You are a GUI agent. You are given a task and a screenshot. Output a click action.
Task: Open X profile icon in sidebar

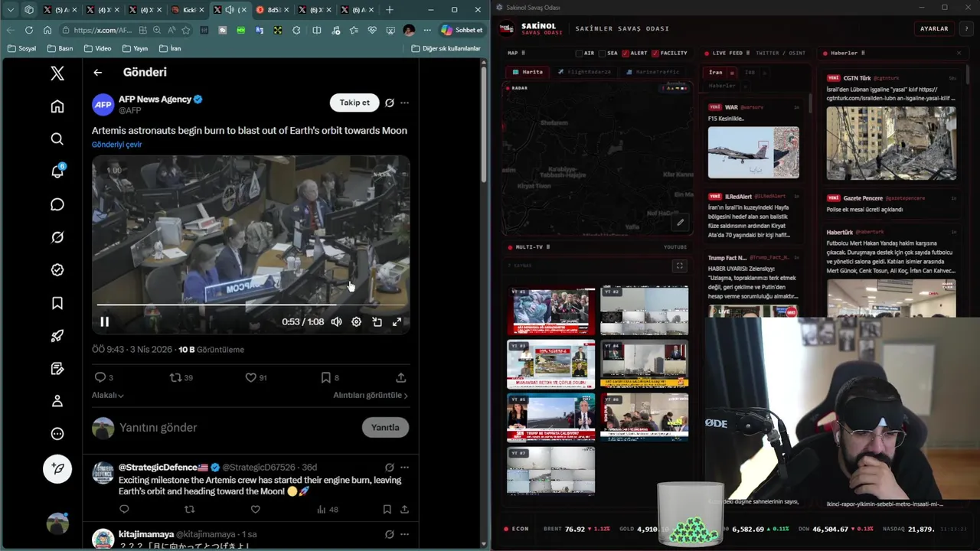click(x=57, y=401)
